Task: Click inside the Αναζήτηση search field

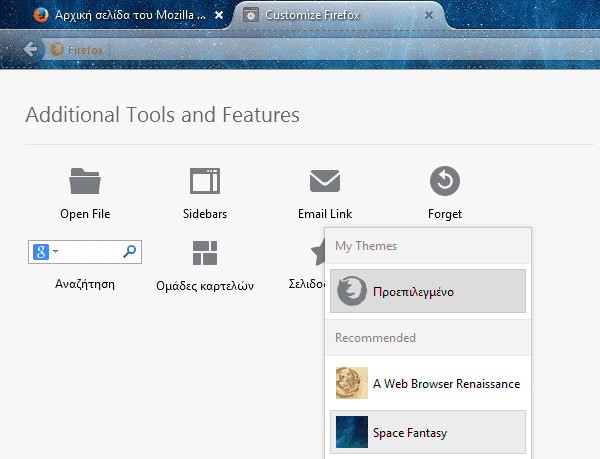Action: coord(85,252)
